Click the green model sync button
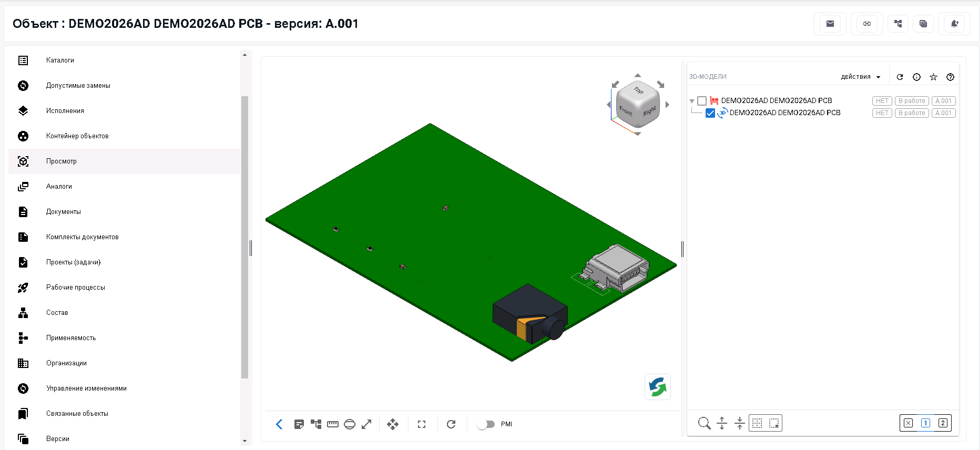 (x=658, y=387)
